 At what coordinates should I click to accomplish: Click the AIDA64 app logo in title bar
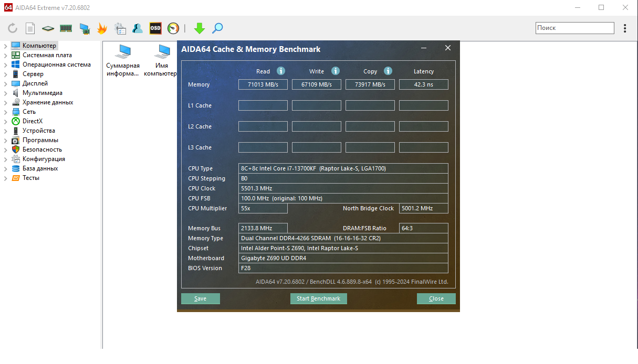click(8, 7)
